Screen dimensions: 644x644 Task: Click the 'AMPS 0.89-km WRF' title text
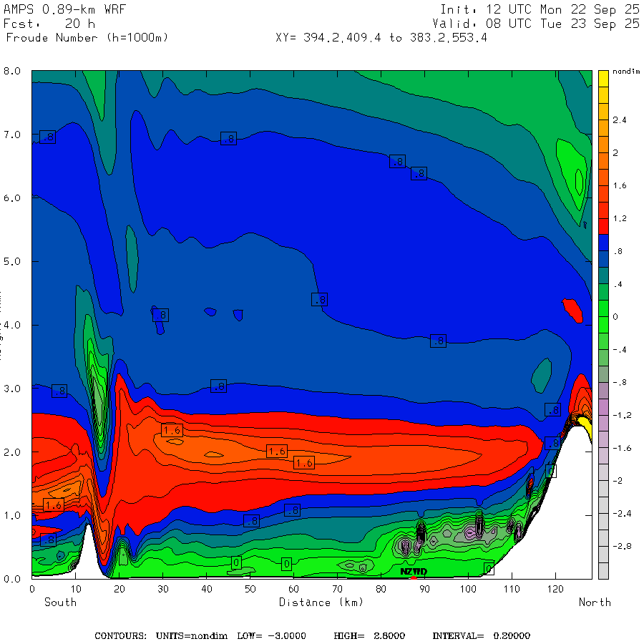(64, 9)
